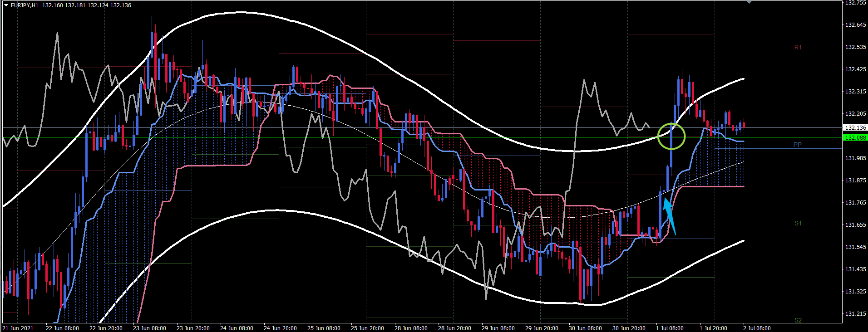Image resolution: width=868 pixels, height=332 pixels.
Task: Click the 21 Jun 2021 date label
Action: coord(18,328)
